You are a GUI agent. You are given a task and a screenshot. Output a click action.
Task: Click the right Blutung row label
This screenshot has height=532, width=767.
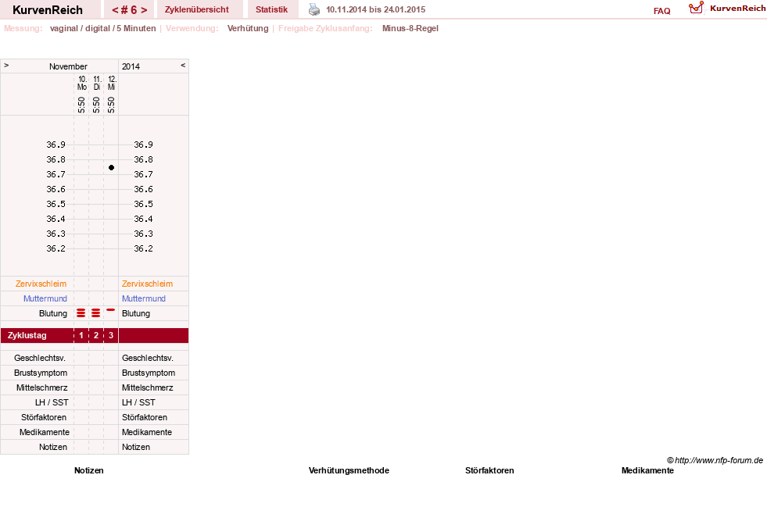(136, 313)
